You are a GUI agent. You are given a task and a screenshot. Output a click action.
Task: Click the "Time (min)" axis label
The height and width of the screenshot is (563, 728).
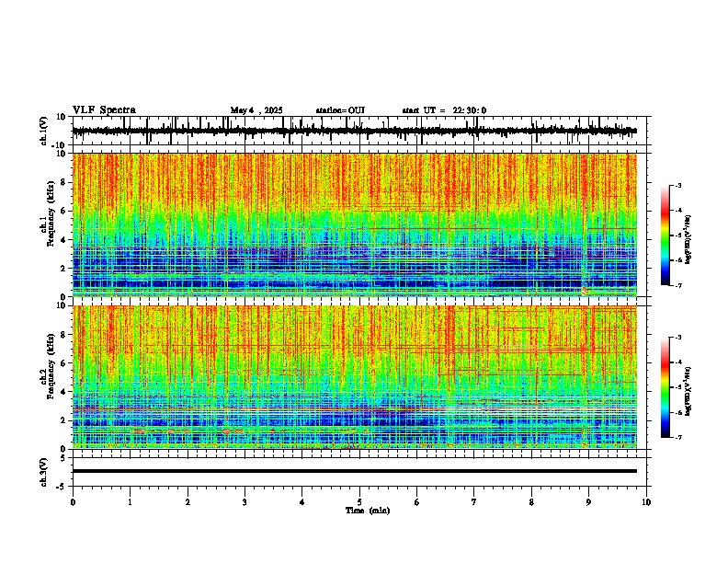tap(368, 511)
